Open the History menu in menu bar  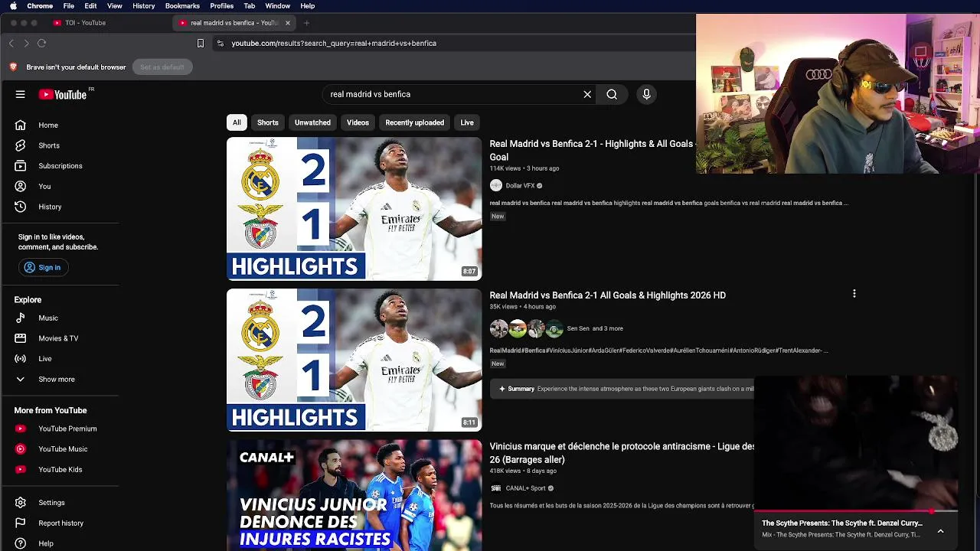point(143,6)
